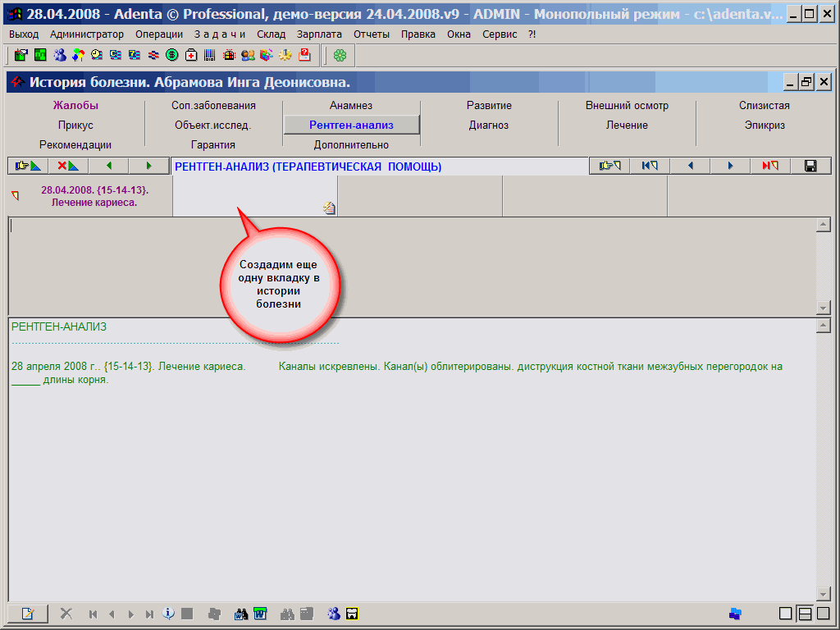840x630 pixels.
Task: Click the edit note button at bottom left
Action: click(28, 613)
